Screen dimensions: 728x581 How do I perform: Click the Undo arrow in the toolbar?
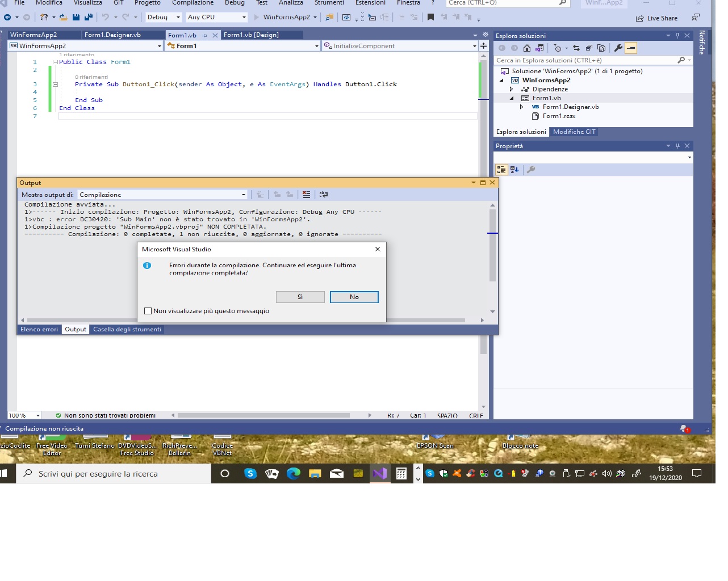[106, 17]
